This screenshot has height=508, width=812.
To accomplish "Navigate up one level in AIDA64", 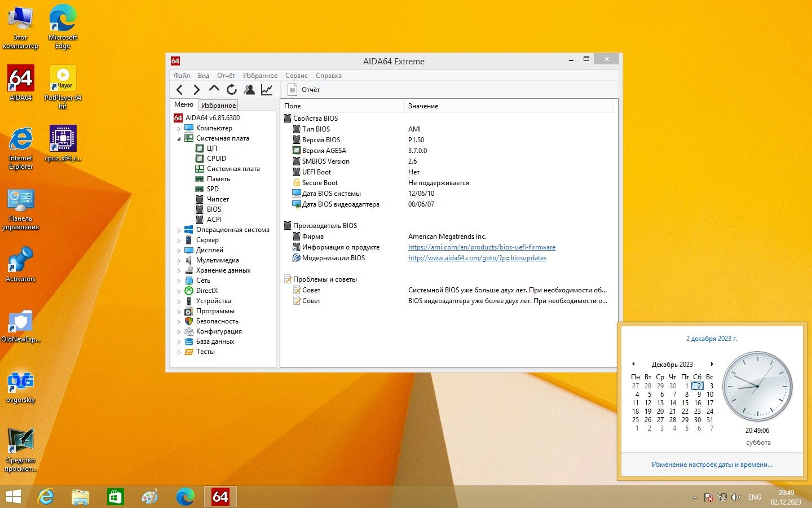I will coord(214,89).
